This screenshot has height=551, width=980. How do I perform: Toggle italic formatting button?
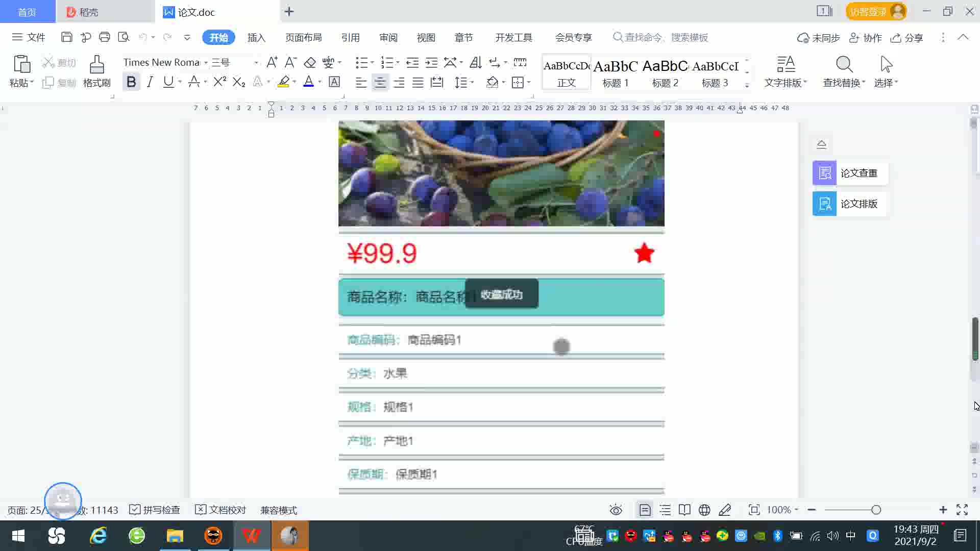coord(150,82)
